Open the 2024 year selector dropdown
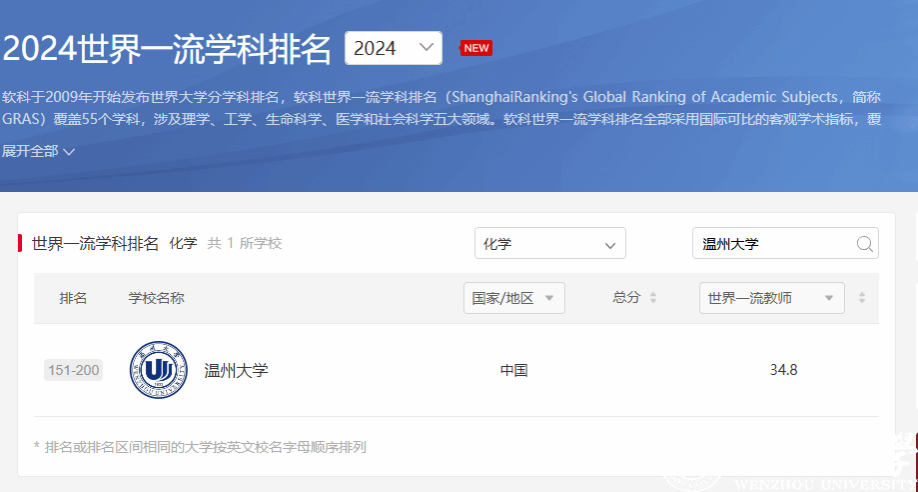 393,48
